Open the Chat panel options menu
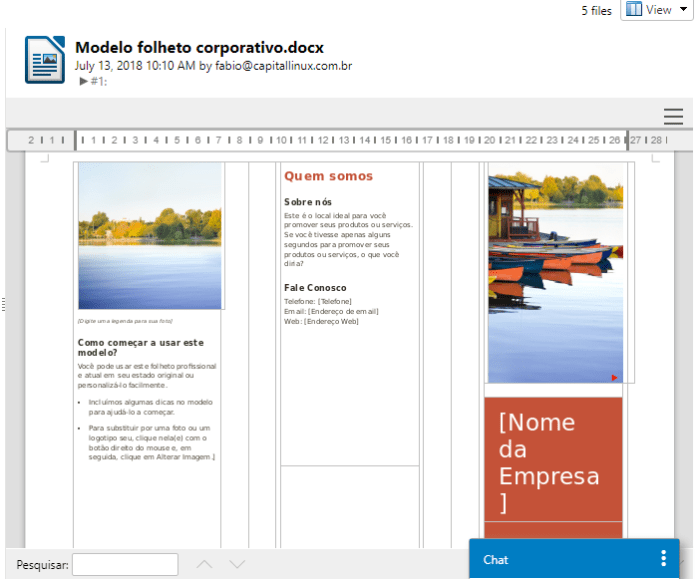Viewport: 700px width, 579px height. (x=662, y=559)
